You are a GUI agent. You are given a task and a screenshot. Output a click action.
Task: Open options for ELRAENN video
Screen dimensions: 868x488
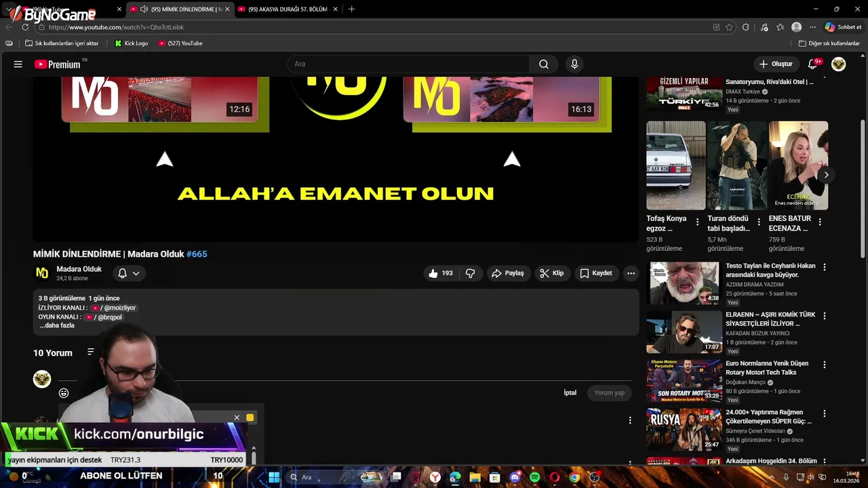click(x=825, y=317)
